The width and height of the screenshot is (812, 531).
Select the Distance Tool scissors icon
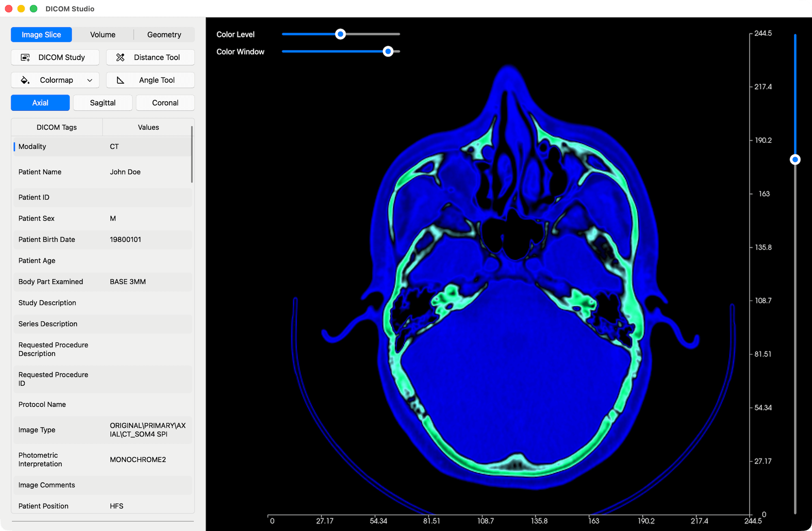121,57
